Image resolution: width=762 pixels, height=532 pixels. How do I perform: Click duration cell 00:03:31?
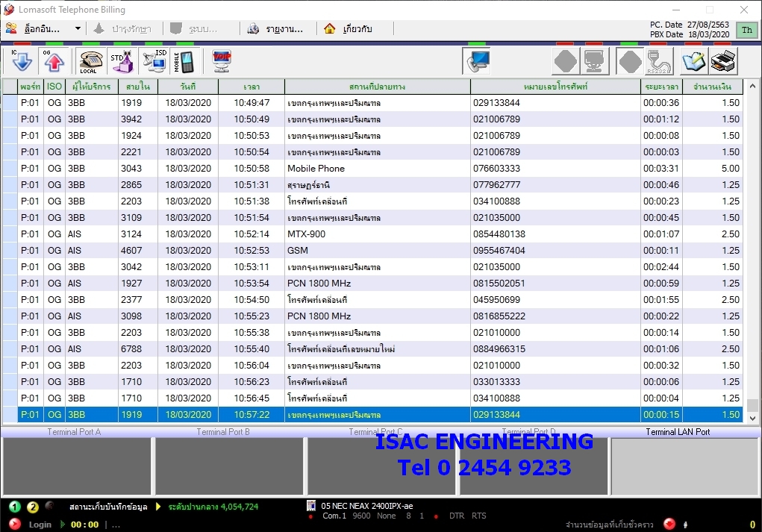[661, 169]
